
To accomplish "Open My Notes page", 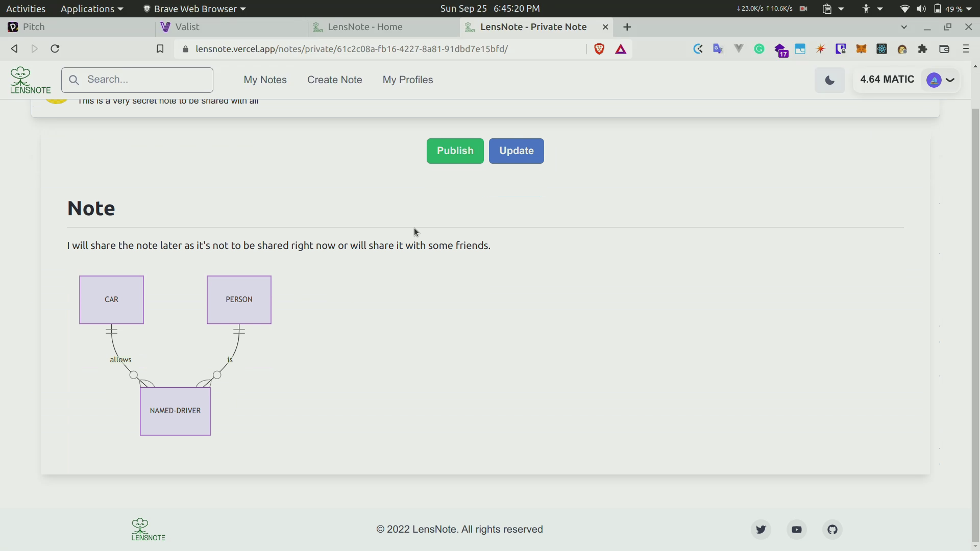I will pyautogui.click(x=265, y=80).
